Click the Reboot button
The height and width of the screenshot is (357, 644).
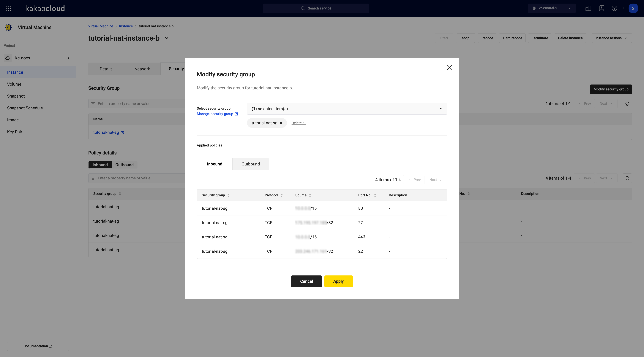click(x=487, y=38)
